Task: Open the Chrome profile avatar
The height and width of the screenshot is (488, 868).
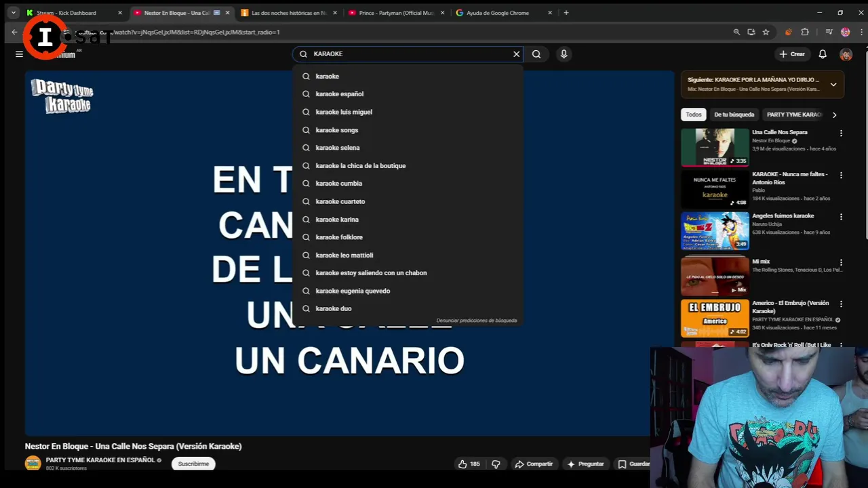Action: tap(845, 32)
